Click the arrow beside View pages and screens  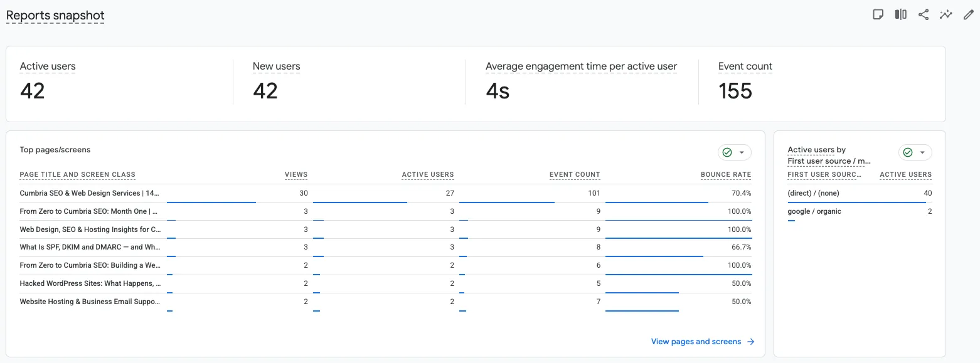tap(751, 342)
